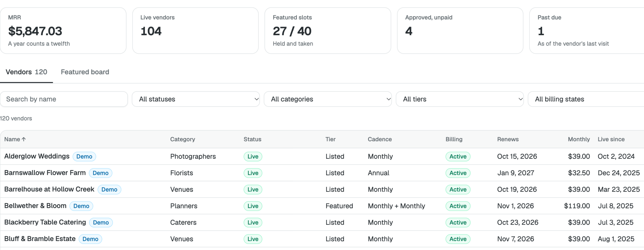Screen dimensions: 644x250
Task: Sort by the Live since column
Action: tap(611, 139)
